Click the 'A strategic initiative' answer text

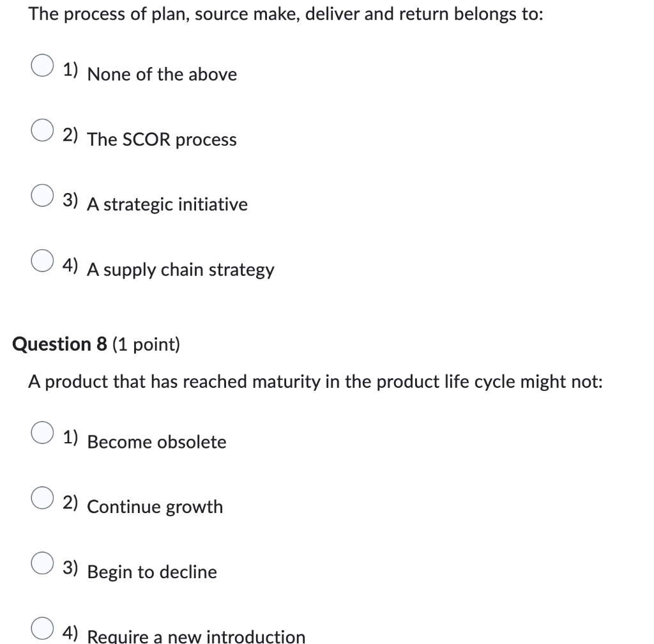(x=167, y=205)
